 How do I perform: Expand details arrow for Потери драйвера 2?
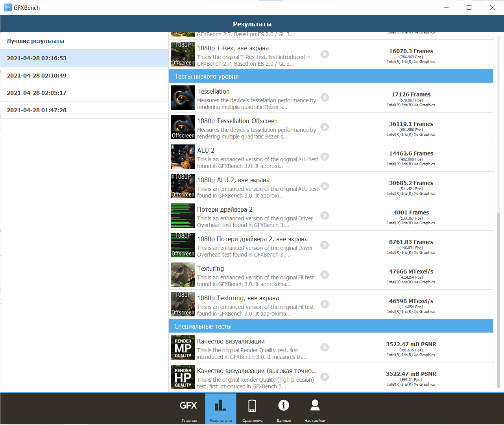click(x=325, y=216)
